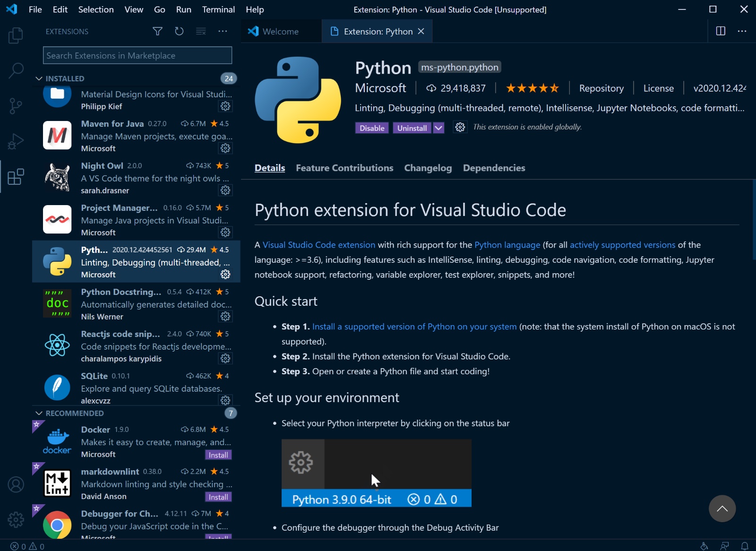This screenshot has width=756, height=551.
Task: Open the Help menu
Action: tap(255, 9)
